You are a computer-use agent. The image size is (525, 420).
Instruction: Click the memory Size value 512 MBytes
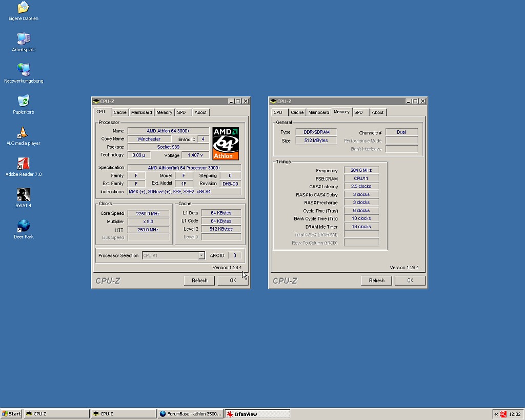click(x=316, y=141)
